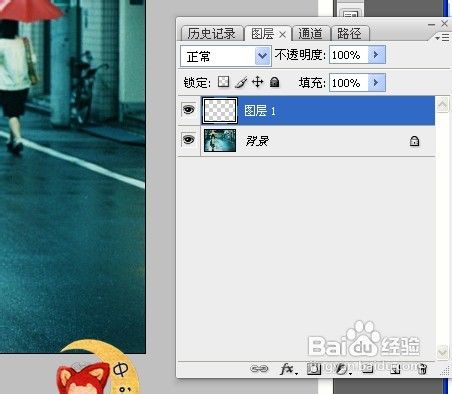Click the create new layer icon
Viewport: 452px width, 394px height.
395,369
